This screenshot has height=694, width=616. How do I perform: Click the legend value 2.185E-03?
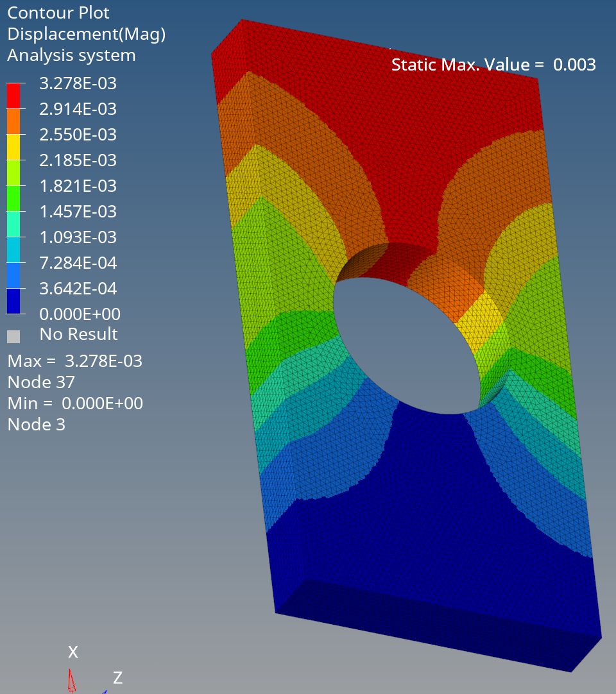[78, 160]
